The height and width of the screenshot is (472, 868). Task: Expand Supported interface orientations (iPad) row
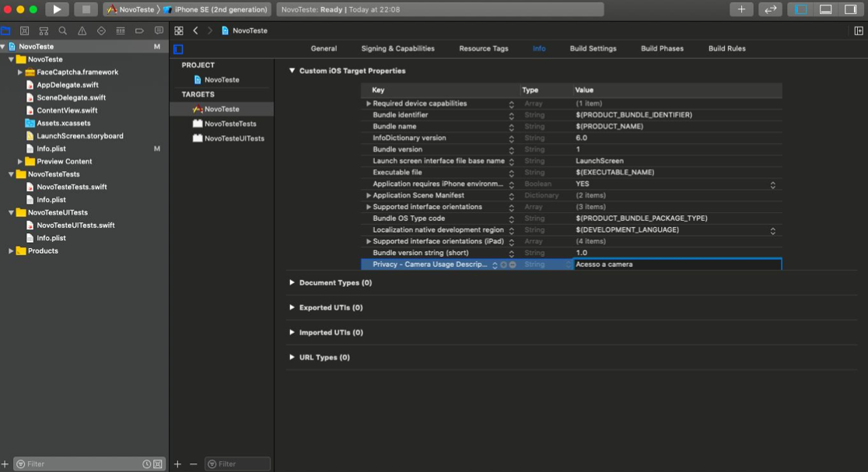368,241
